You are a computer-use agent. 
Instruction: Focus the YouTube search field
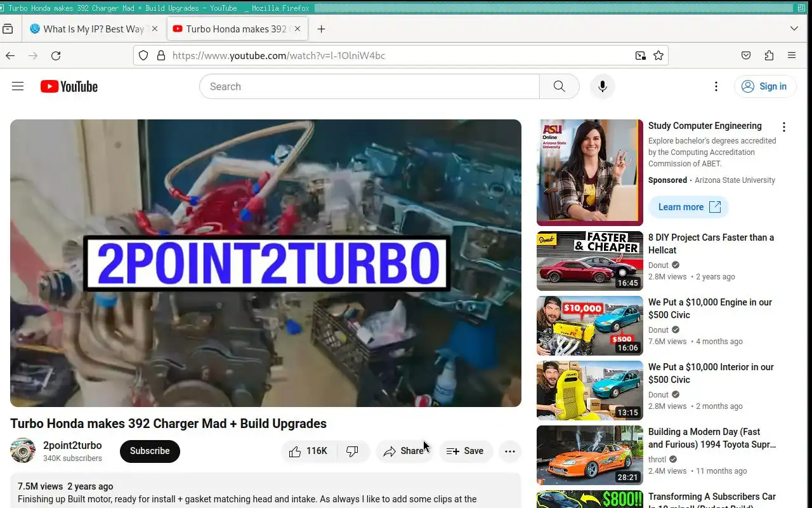369,86
